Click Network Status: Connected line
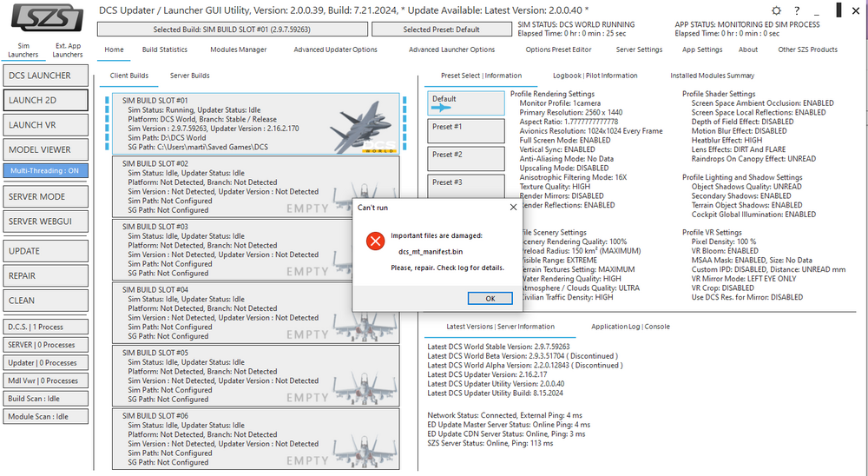Screen dimensions: 868x476 point(504,415)
